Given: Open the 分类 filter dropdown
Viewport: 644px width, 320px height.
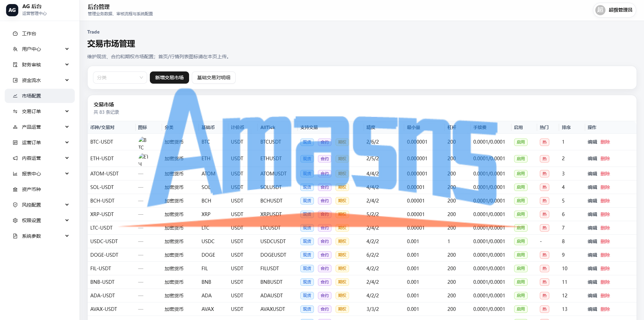Looking at the screenshot, I should (120, 78).
